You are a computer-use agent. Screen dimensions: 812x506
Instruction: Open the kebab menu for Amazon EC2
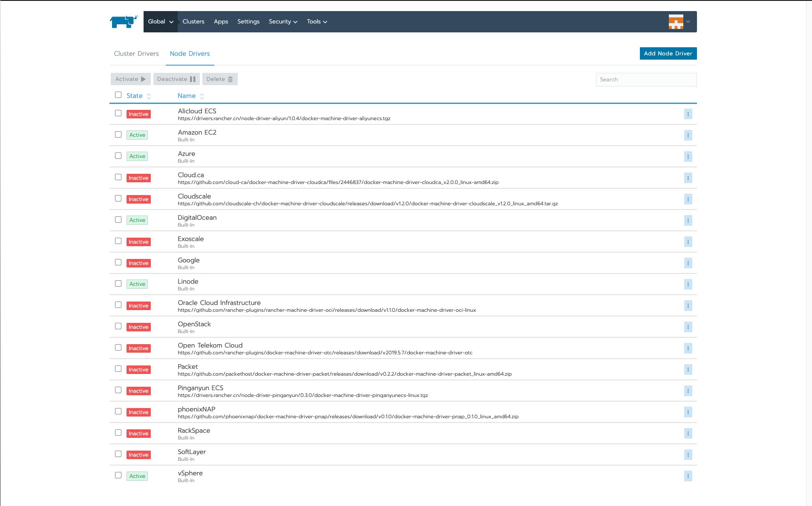[x=688, y=135]
